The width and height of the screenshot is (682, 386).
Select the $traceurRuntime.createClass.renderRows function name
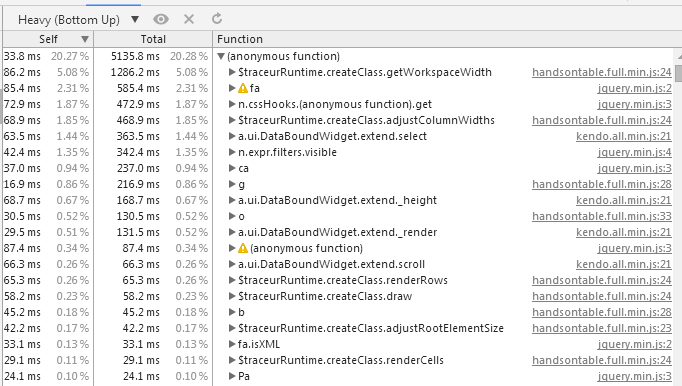(343, 280)
